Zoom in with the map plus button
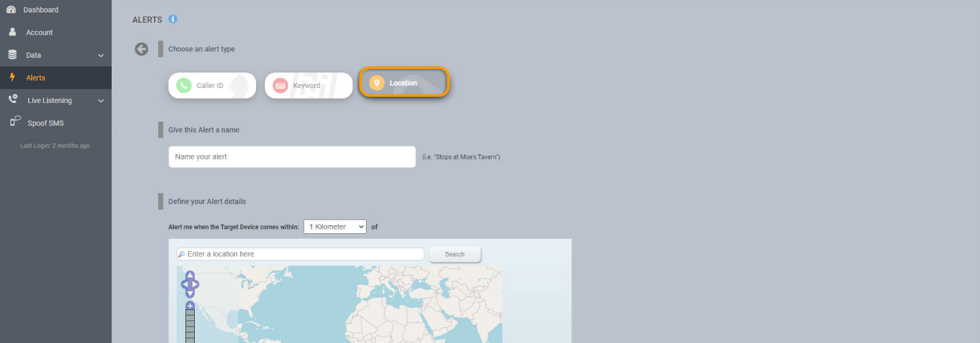The image size is (980, 343). point(190,305)
